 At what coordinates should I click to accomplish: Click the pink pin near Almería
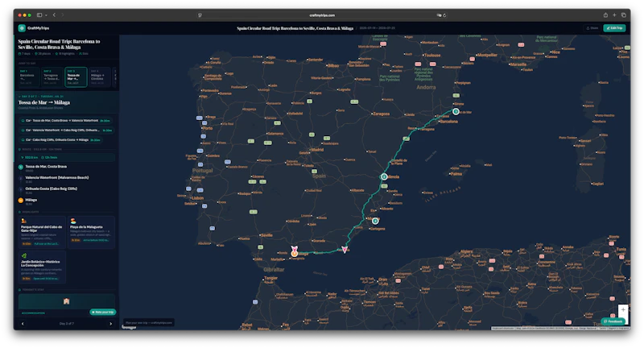pyautogui.click(x=345, y=250)
